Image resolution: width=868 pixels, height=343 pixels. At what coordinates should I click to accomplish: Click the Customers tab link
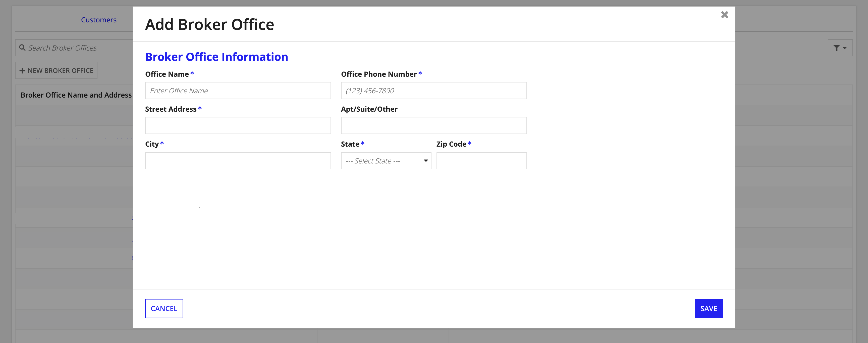(x=98, y=19)
